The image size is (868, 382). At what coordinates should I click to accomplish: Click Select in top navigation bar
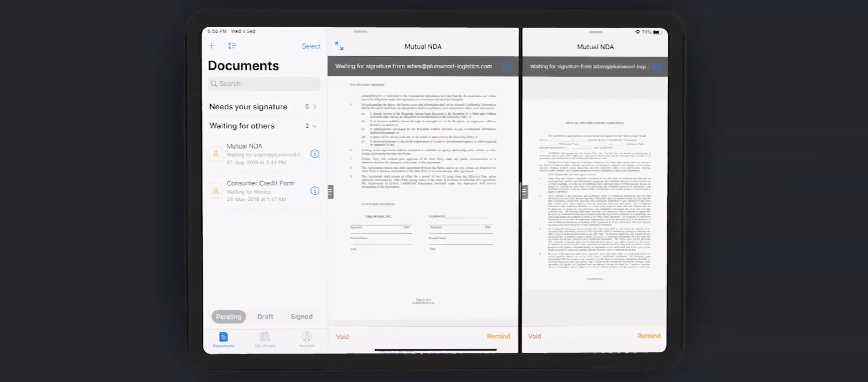tap(310, 46)
